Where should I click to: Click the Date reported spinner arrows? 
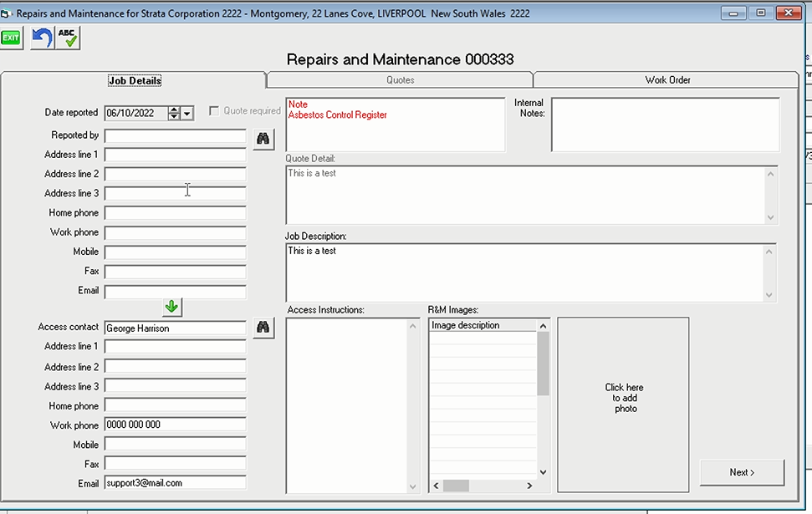pos(174,114)
